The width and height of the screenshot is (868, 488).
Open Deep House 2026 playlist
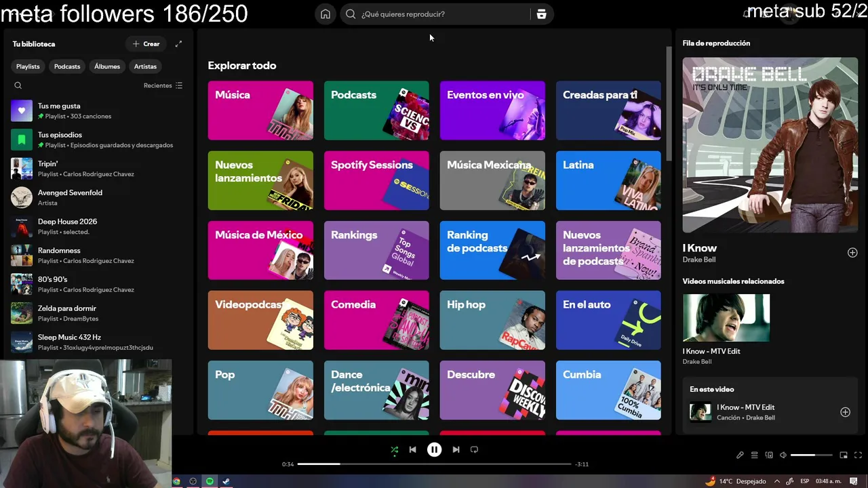(97, 226)
